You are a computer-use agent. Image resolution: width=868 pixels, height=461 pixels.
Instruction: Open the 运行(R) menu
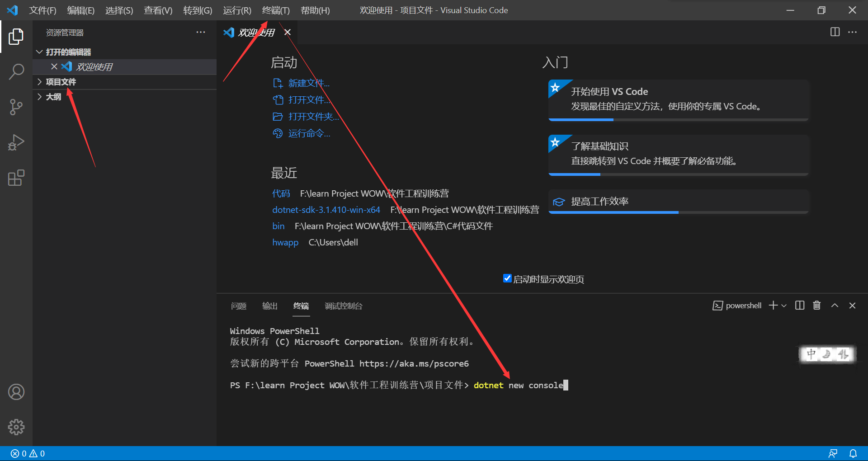coord(237,10)
